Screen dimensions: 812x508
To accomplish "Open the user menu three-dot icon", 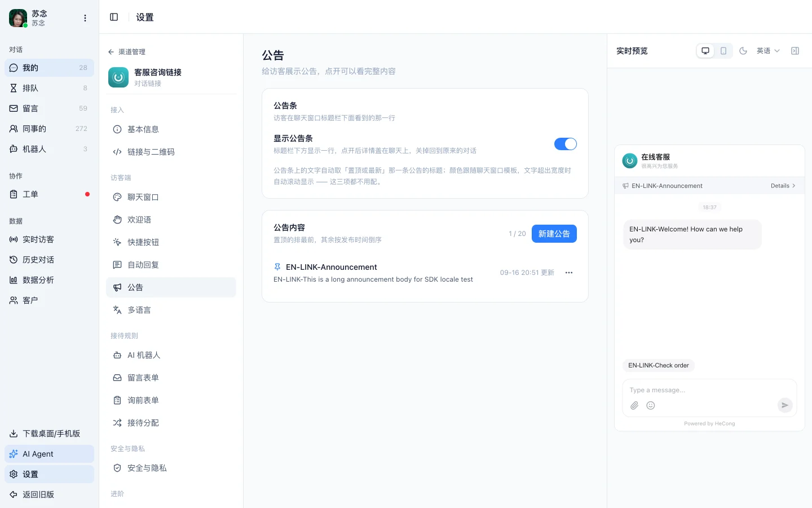I will click(x=85, y=18).
